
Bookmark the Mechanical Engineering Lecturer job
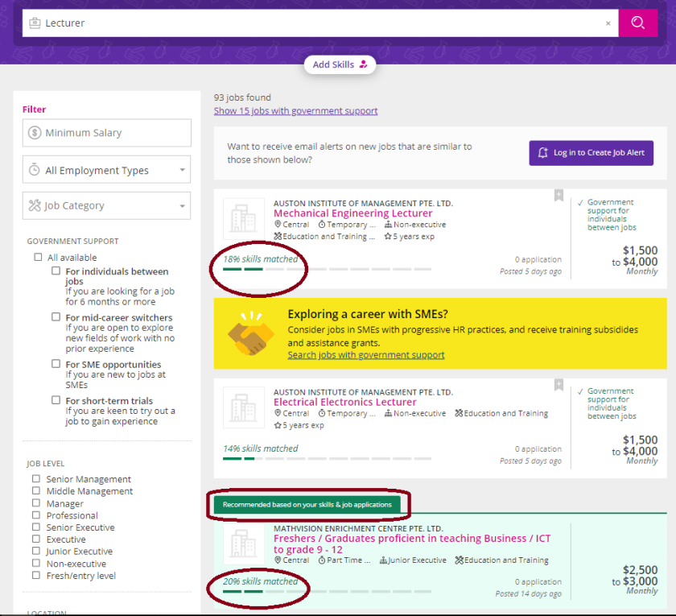(x=559, y=196)
